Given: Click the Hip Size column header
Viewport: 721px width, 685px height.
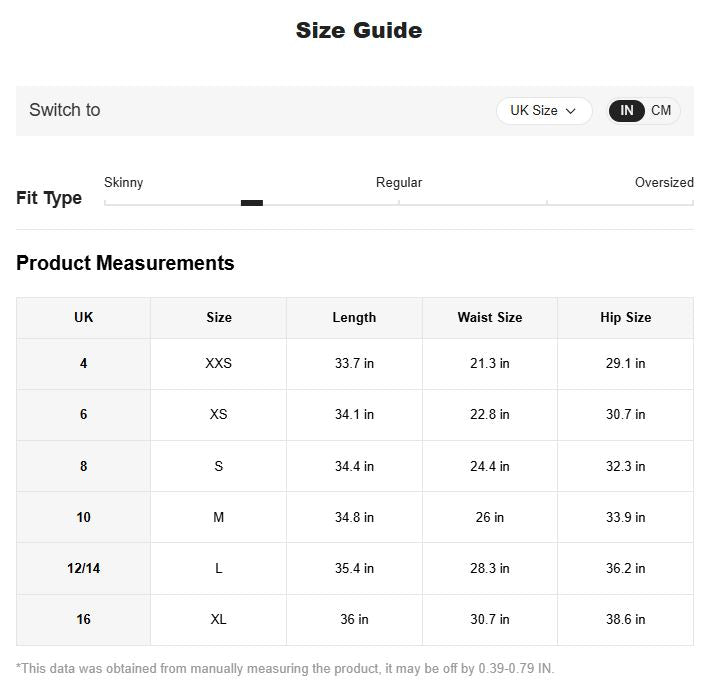Looking at the screenshot, I should [625, 318].
